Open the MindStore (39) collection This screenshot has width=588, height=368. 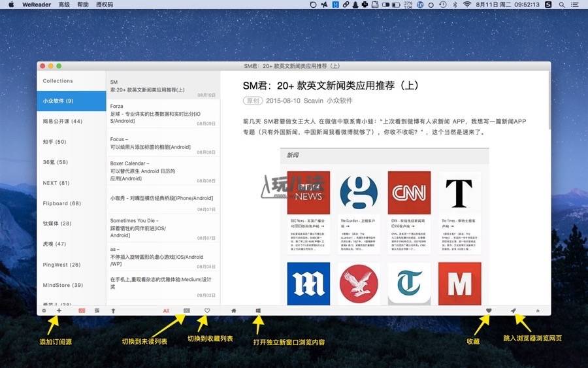coord(71,285)
